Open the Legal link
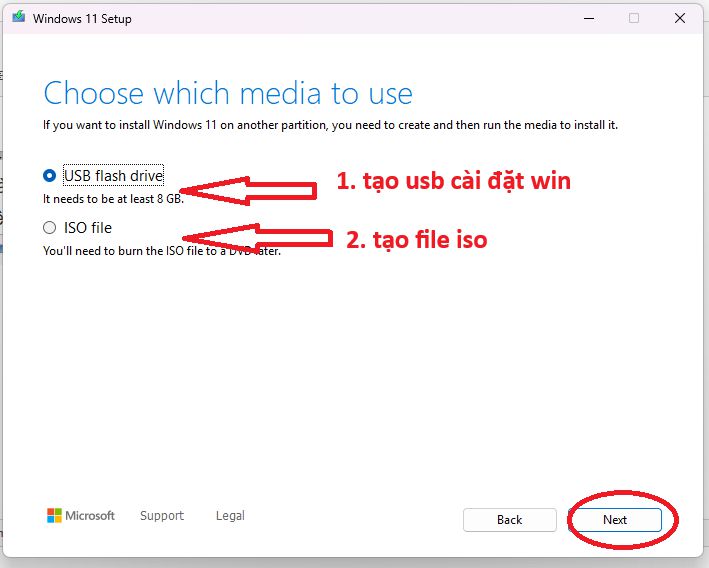 click(230, 516)
